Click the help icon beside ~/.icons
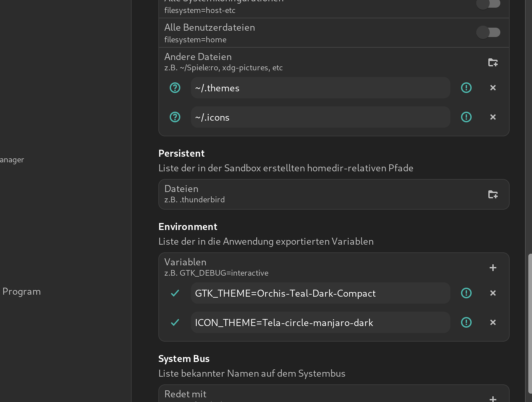 point(175,117)
